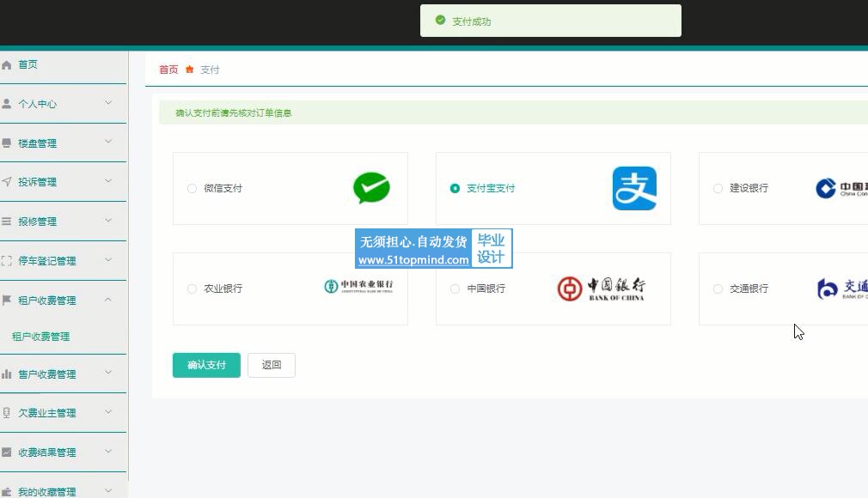The width and height of the screenshot is (868, 498).
Task: Open the 停车登记管理 menu item
Action: coord(63,261)
